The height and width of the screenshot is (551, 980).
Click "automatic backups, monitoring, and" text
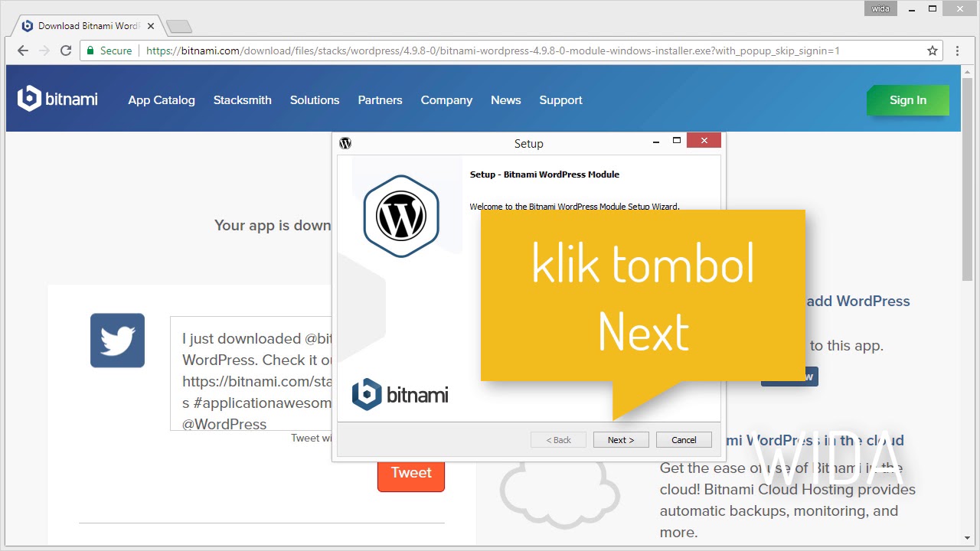click(779, 510)
